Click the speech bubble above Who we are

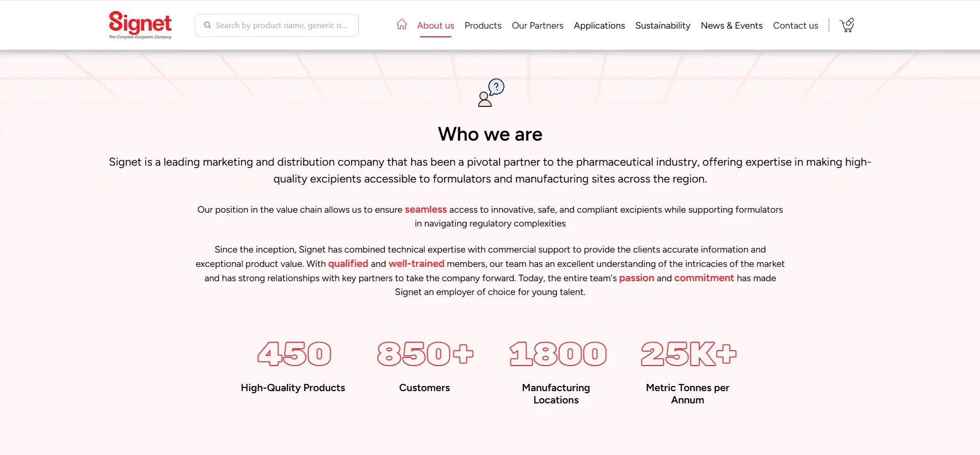(x=496, y=86)
